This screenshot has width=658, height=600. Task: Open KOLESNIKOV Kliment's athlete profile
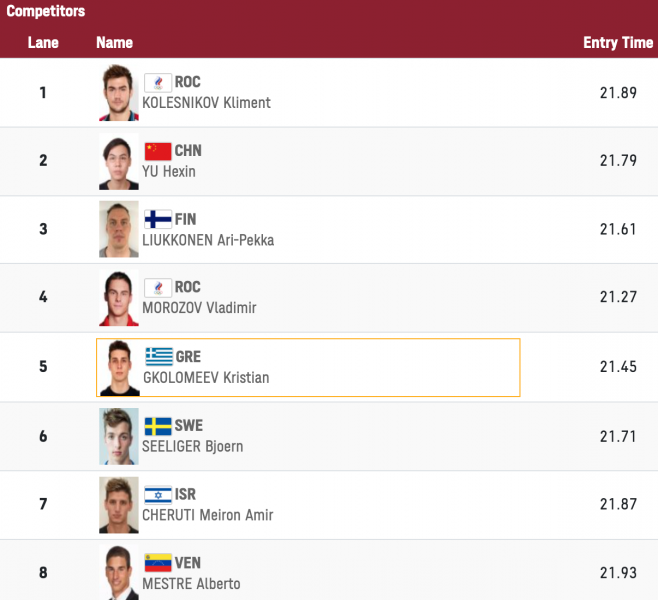[206, 103]
